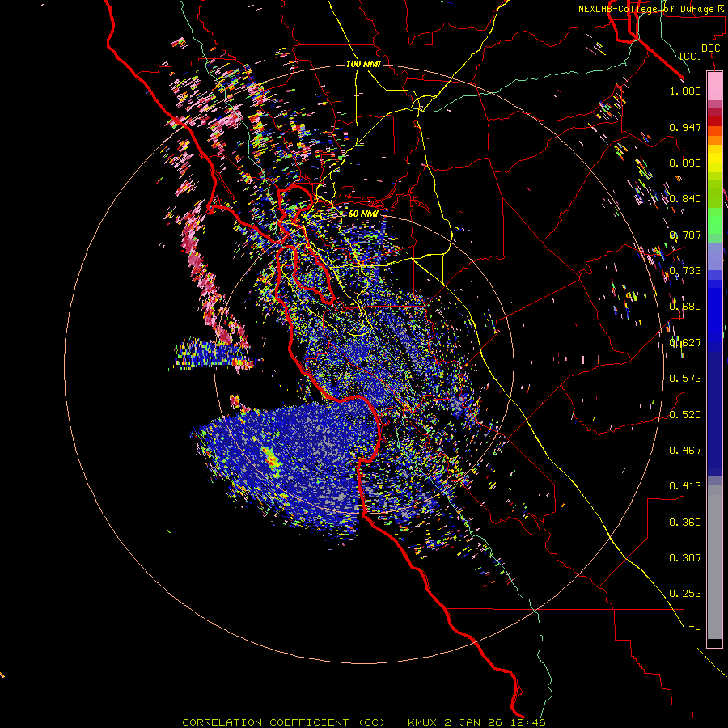Click the 0.413 scale value
Screen dimensions: 728x728
point(685,486)
